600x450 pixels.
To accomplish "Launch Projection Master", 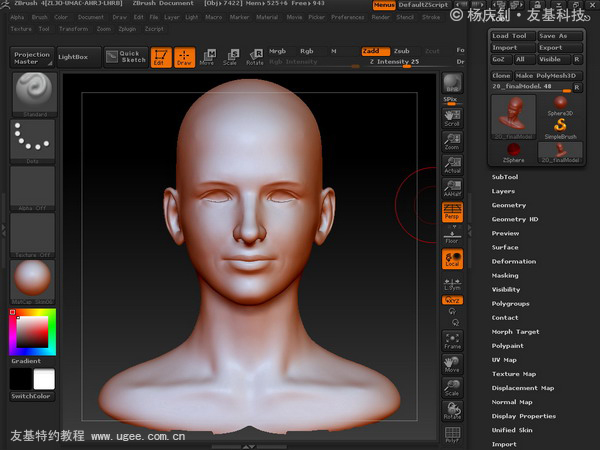I will tap(32, 58).
